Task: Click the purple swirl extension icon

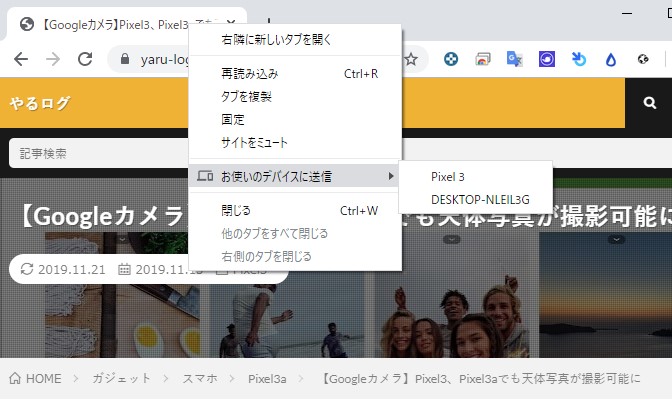Action: [x=547, y=59]
